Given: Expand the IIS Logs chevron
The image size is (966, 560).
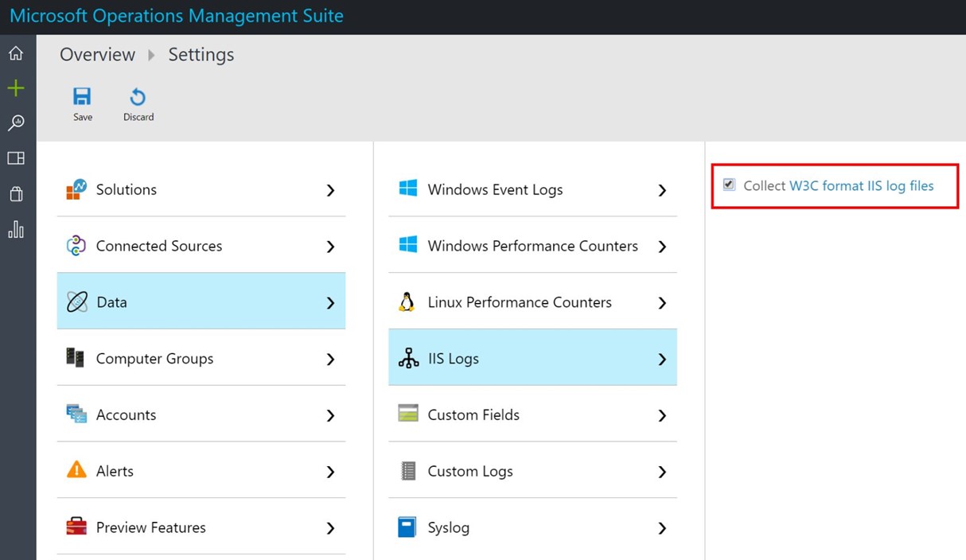Looking at the screenshot, I should tap(662, 360).
